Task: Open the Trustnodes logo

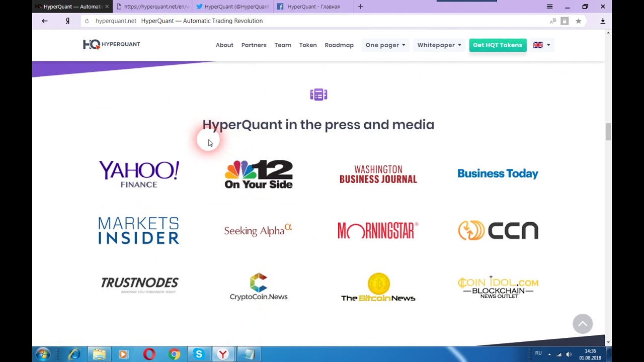Action: coord(139,285)
